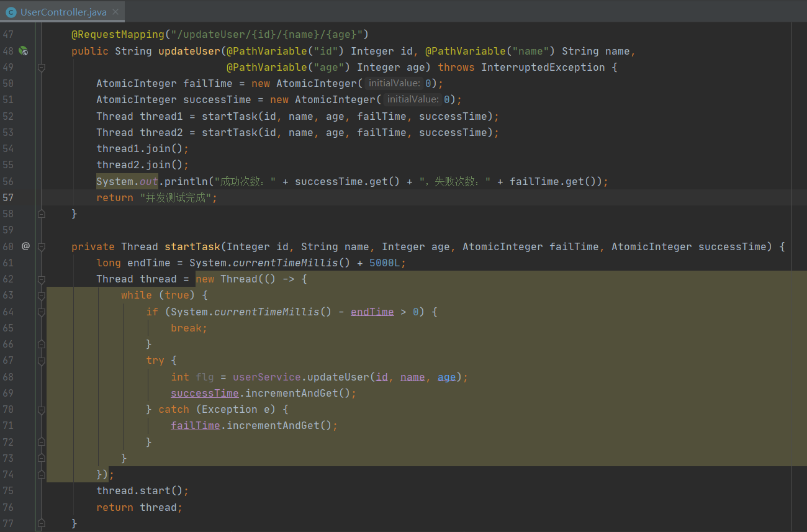Click line number 68 in the gutter
The image size is (807, 532).
point(8,377)
